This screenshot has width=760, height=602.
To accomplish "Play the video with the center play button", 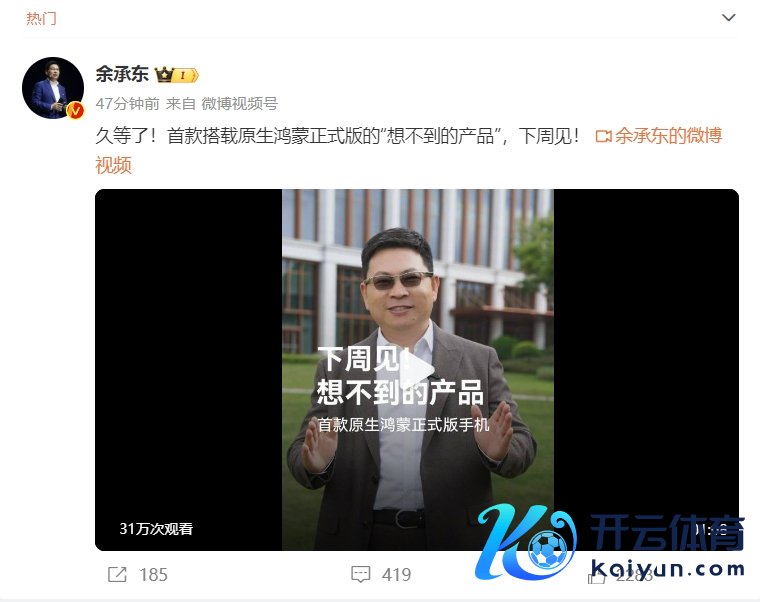I will [x=417, y=370].
